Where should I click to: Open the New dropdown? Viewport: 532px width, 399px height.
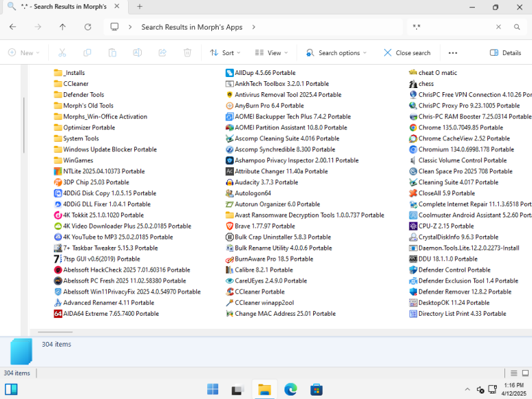24,53
